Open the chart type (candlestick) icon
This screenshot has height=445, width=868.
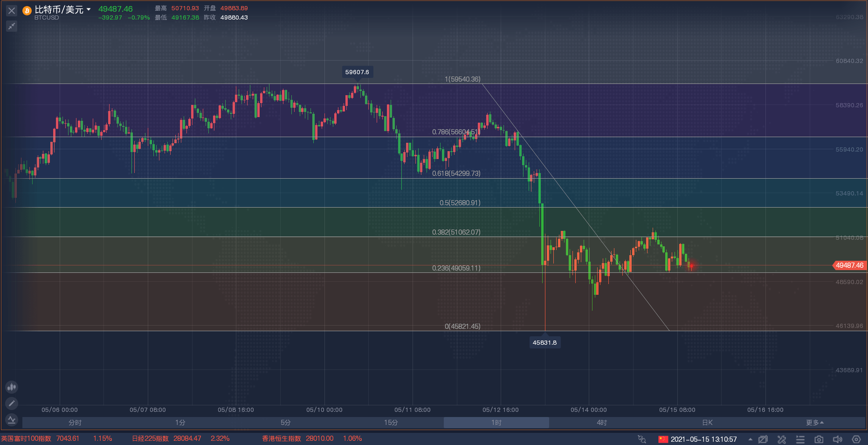(12, 387)
